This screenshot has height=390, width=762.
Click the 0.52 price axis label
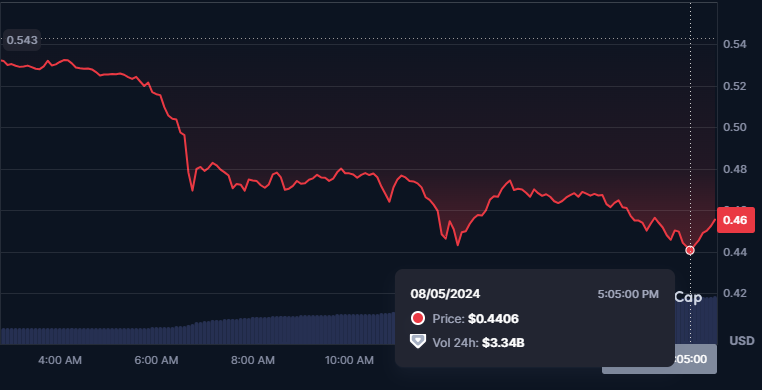735,86
